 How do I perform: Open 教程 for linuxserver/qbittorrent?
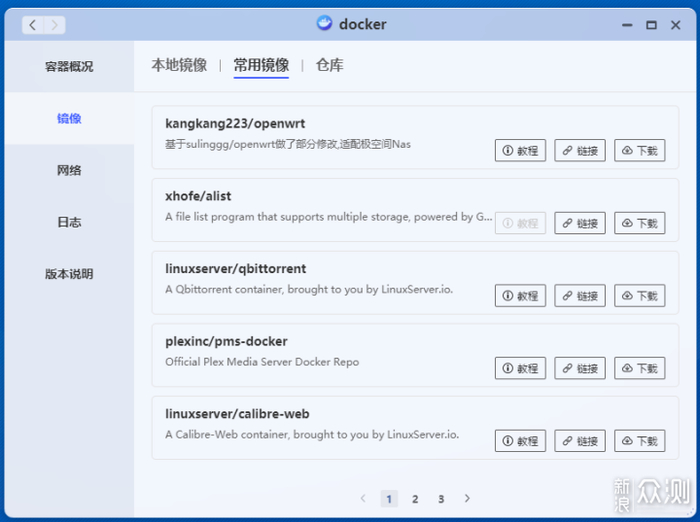pyautogui.click(x=520, y=296)
